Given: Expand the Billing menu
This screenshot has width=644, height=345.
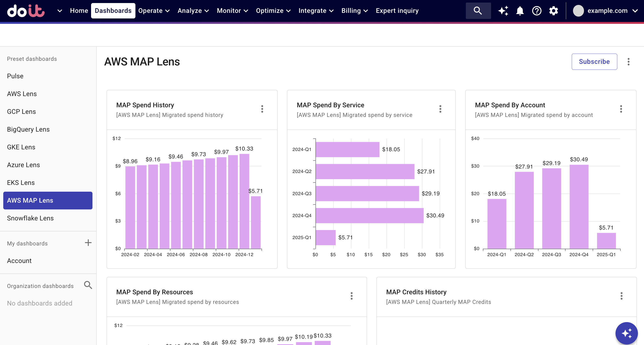Looking at the screenshot, I should (x=355, y=11).
